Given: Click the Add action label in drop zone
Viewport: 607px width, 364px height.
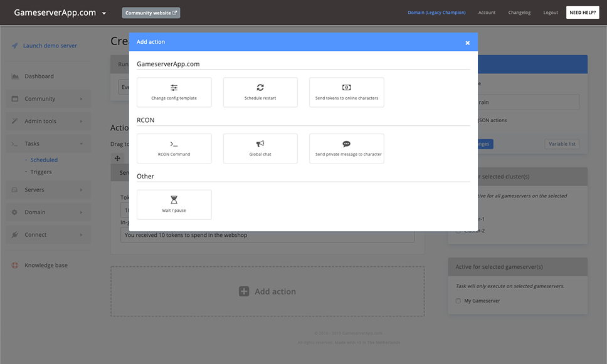Looking at the screenshot, I should 275,291.
